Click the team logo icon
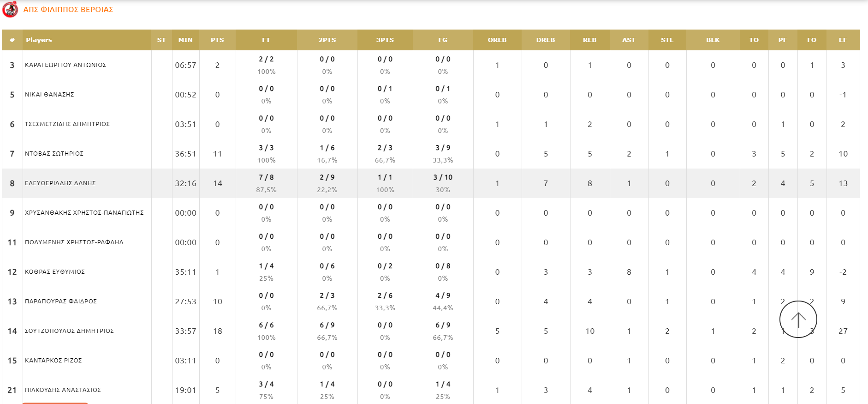 (10, 9)
